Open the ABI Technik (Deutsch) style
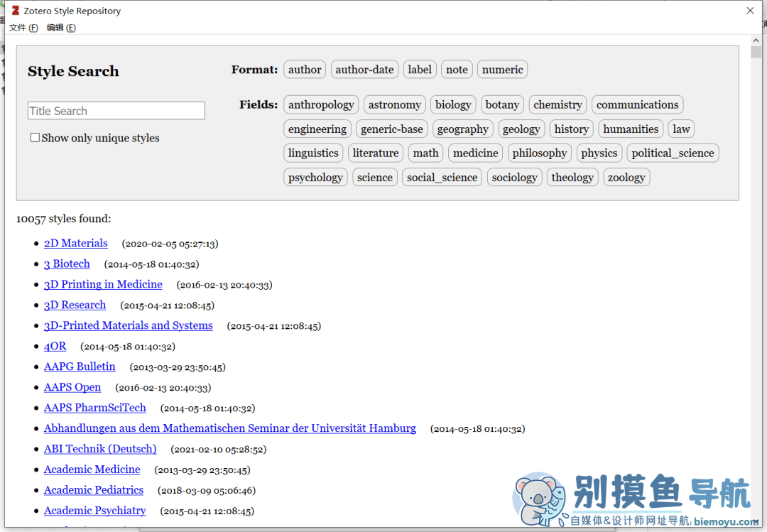The height and width of the screenshot is (532, 767). point(100,449)
